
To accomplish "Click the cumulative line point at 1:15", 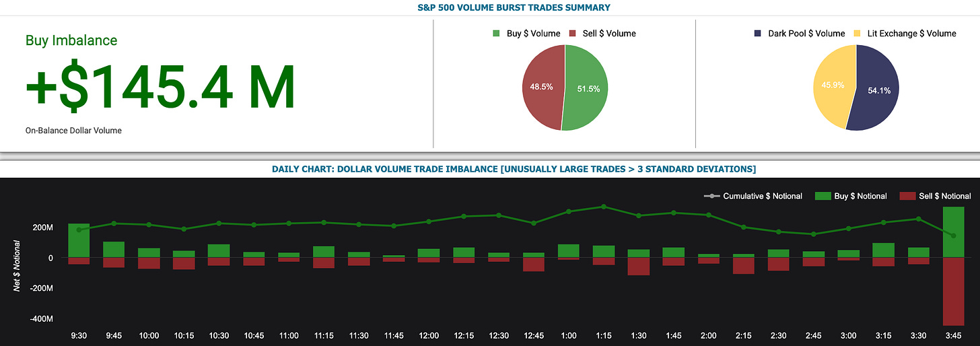I will [x=604, y=207].
